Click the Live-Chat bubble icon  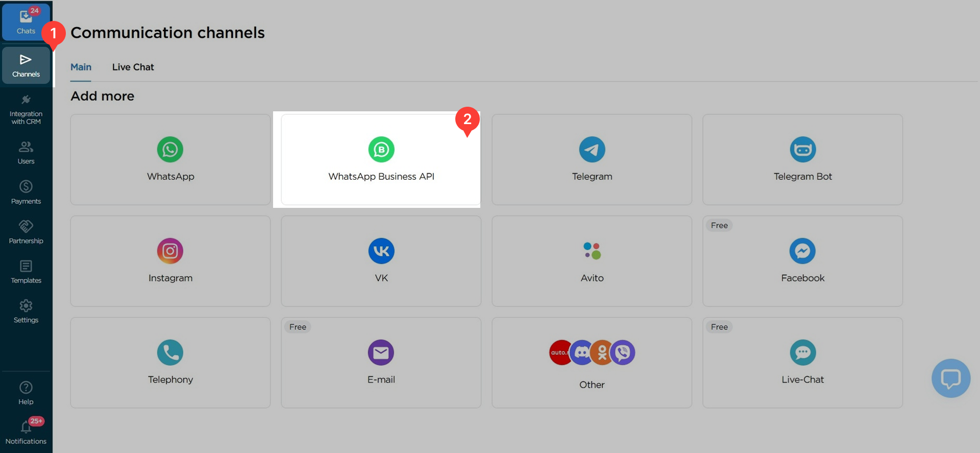tap(803, 352)
